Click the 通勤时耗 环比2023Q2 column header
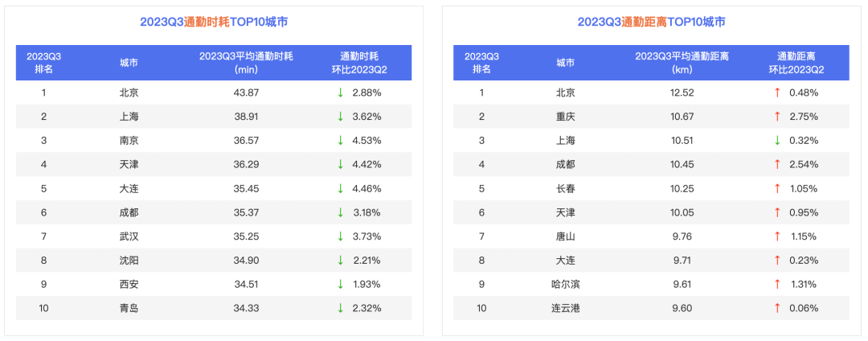This screenshot has width=868, height=341. [359, 63]
